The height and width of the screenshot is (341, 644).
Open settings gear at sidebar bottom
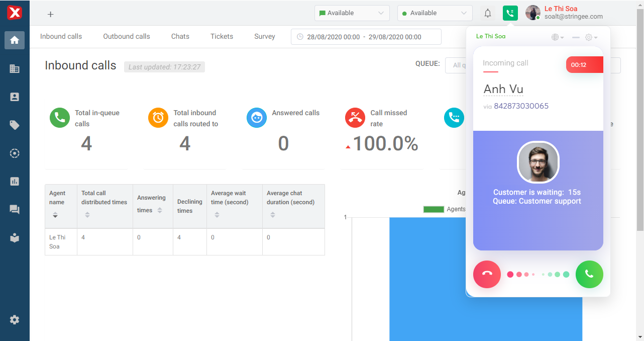tap(15, 319)
